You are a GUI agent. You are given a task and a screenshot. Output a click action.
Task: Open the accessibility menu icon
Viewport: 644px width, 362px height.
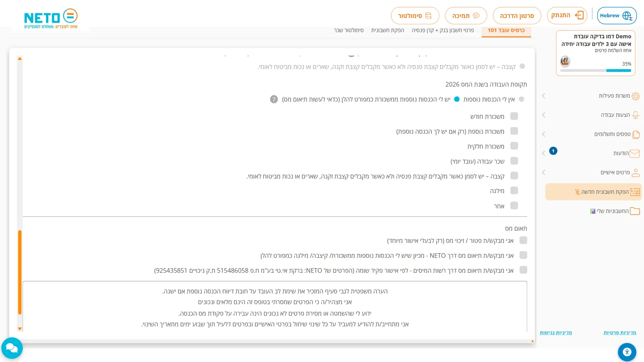pos(627,352)
